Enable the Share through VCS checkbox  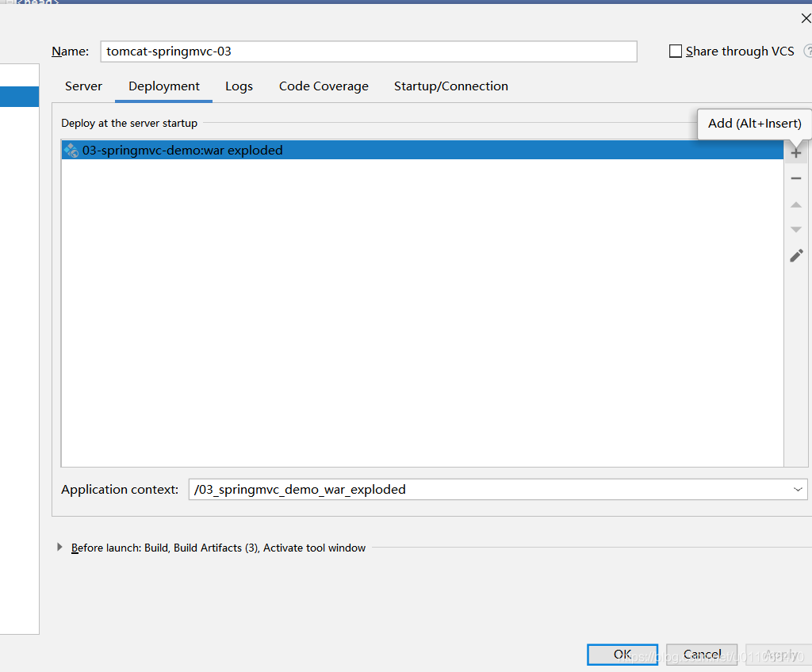[x=676, y=52]
